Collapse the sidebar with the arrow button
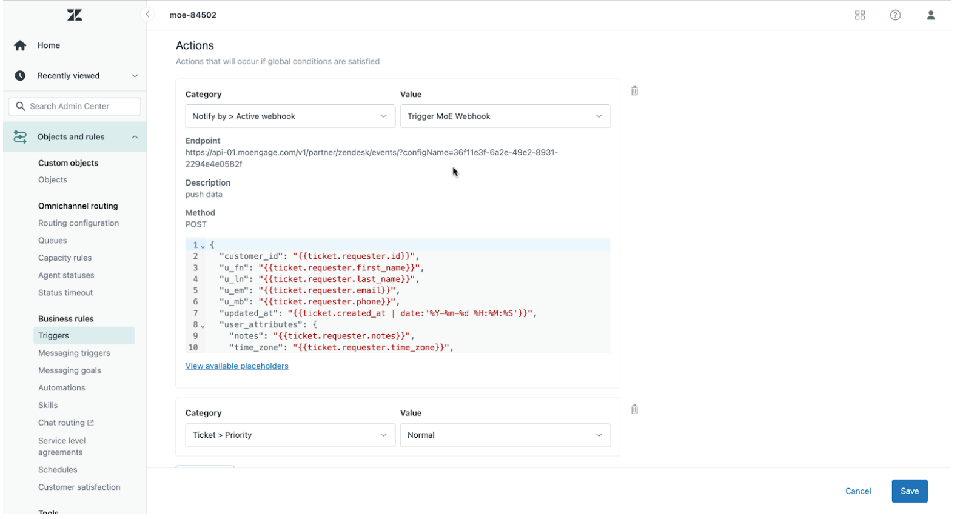 pyautogui.click(x=147, y=15)
